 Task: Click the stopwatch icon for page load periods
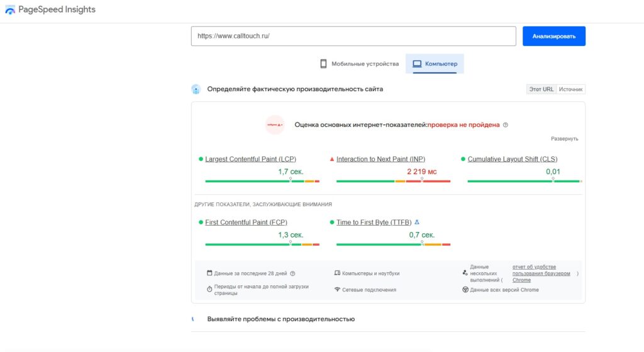click(209, 289)
